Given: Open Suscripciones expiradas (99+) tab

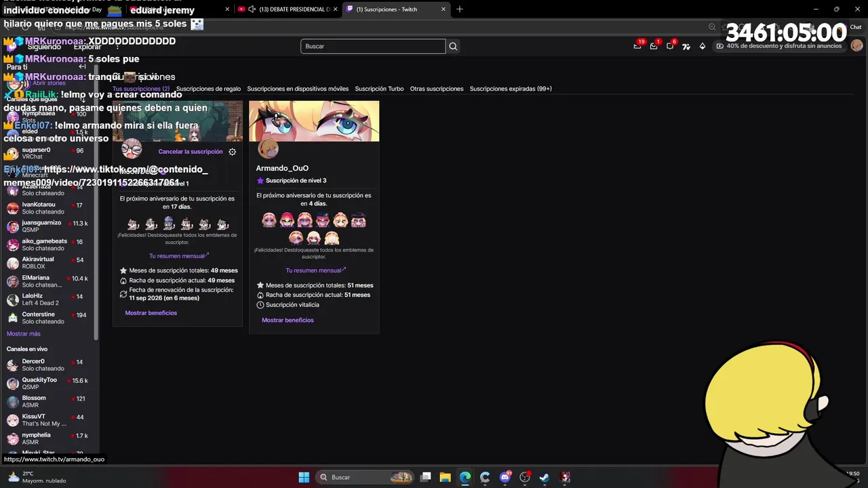Looking at the screenshot, I should [x=511, y=89].
